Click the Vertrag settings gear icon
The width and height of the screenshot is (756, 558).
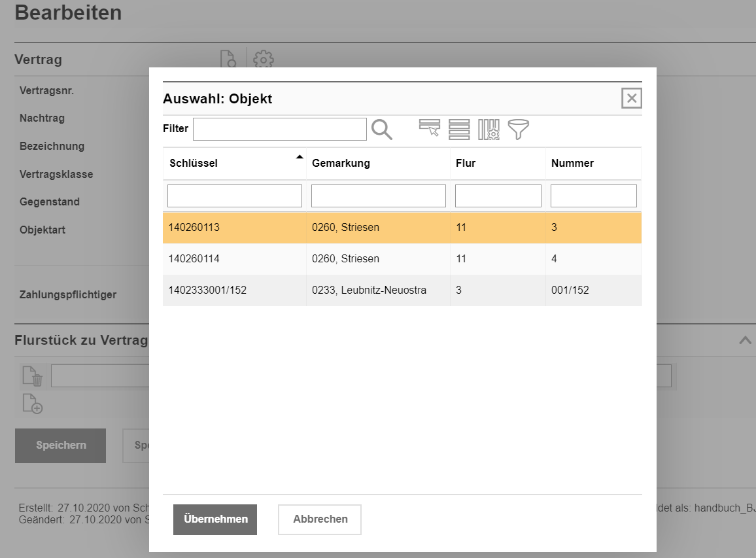[263, 60]
